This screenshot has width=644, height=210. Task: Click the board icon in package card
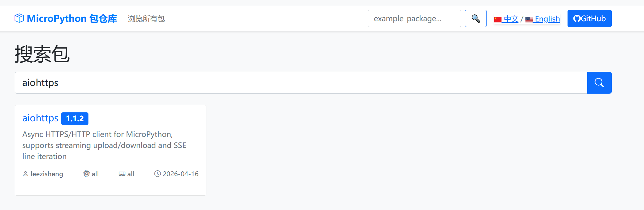click(122, 174)
